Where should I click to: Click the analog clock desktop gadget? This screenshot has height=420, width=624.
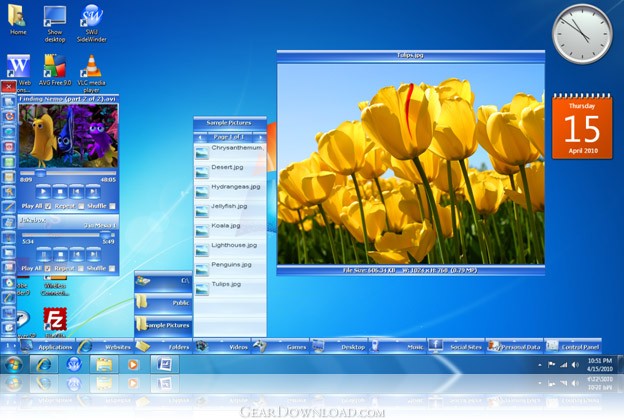(582, 34)
